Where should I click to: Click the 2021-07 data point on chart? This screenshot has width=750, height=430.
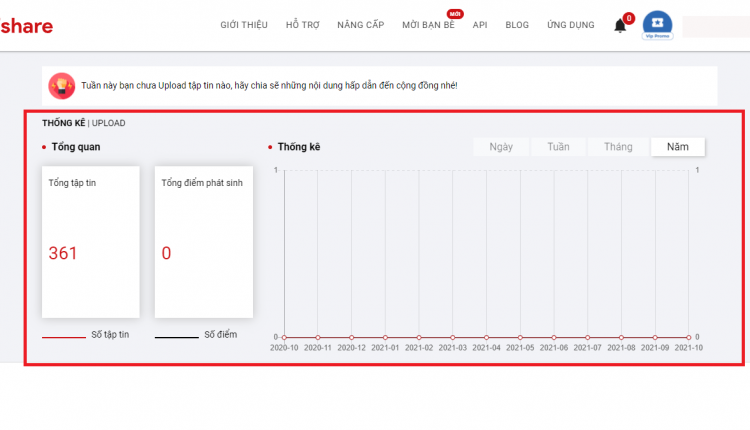[587, 337]
